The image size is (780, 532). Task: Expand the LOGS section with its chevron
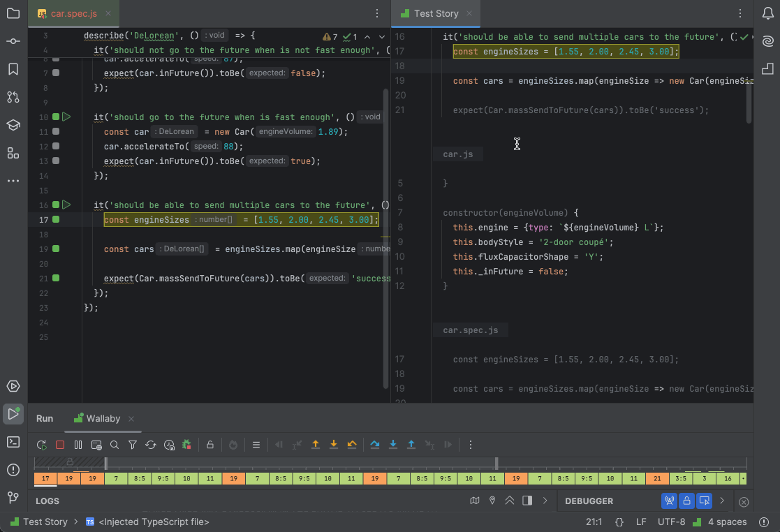pos(509,501)
